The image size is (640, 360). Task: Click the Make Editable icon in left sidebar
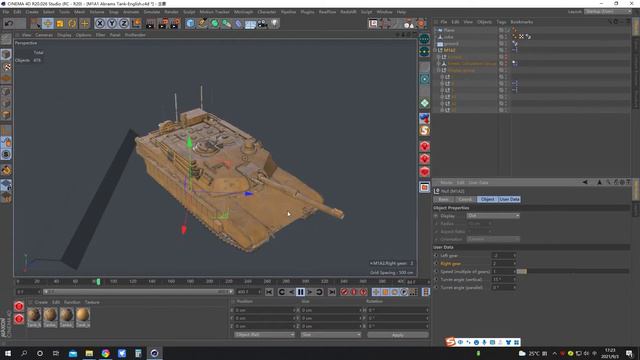tap(6, 39)
